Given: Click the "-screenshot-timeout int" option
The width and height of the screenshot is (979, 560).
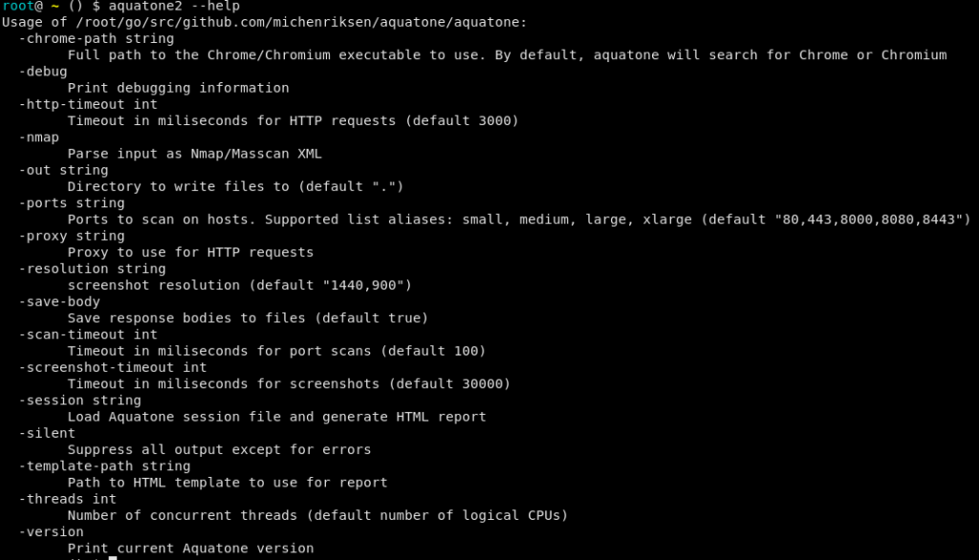Looking at the screenshot, I should (113, 368).
